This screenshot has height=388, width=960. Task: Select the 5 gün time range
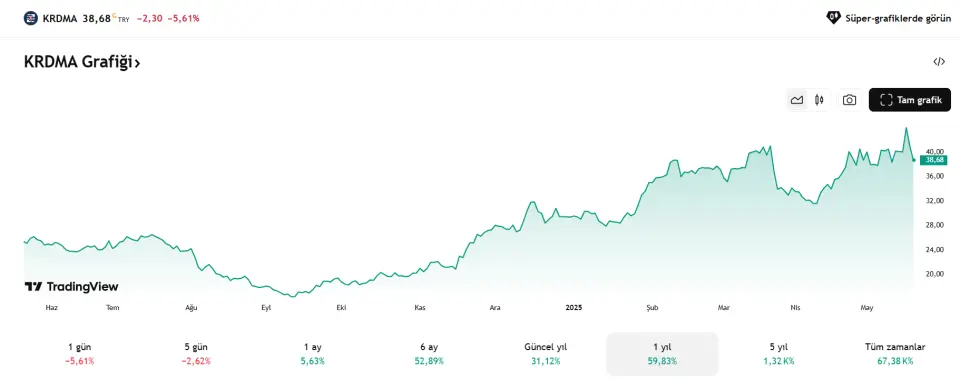(x=196, y=354)
